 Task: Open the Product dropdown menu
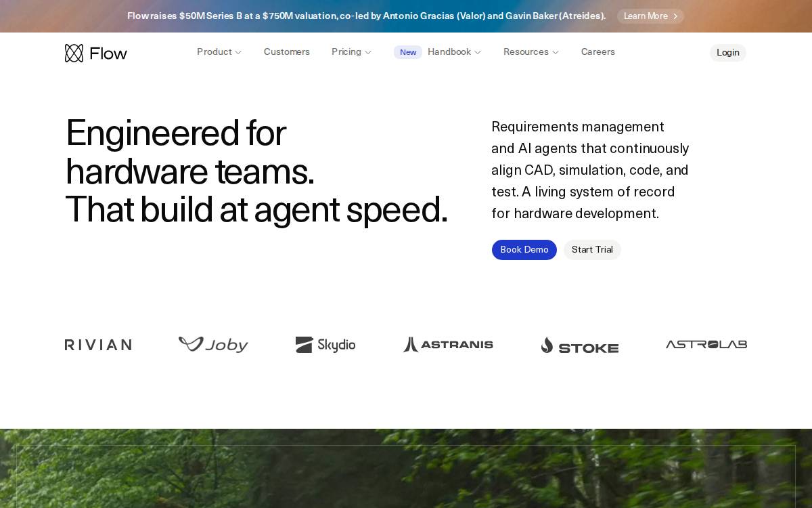click(x=219, y=52)
